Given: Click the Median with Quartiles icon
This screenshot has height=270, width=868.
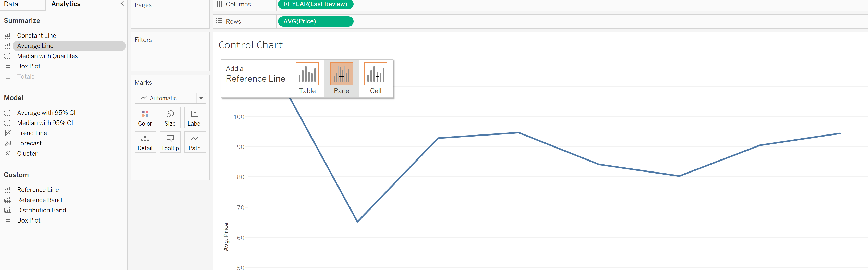Looking at the screenshot, I should click(x=8, y=56).
